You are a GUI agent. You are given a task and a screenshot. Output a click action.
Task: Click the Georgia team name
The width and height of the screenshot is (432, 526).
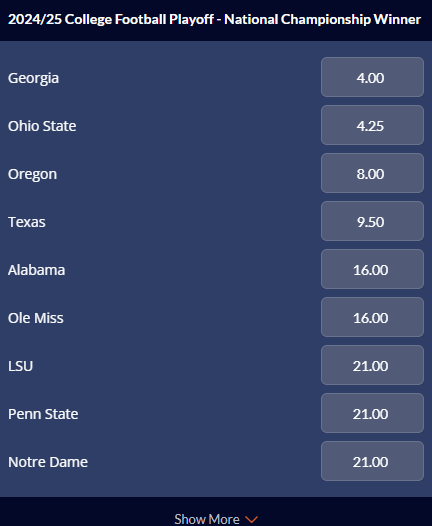[33, 78]
